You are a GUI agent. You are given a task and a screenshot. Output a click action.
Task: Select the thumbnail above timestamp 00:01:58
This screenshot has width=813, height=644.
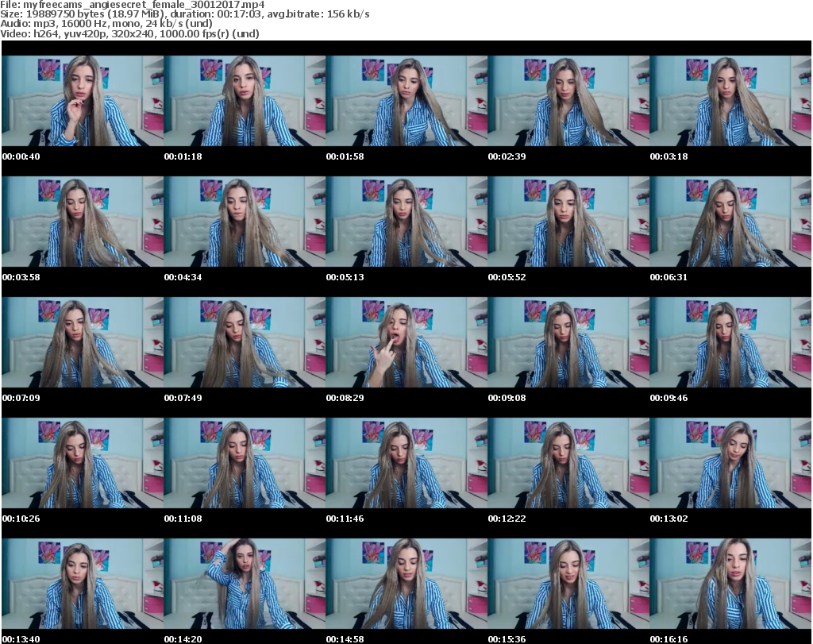pos(406,101)
